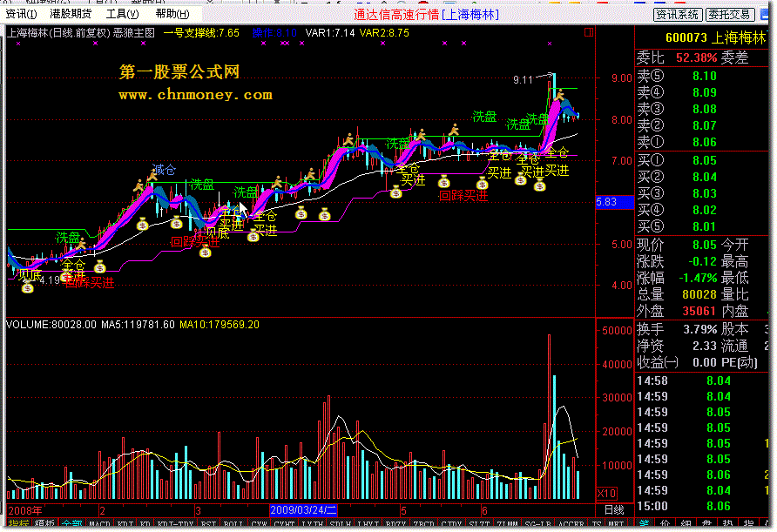The height and width of the screenshot is (532, 777).
Task: Select the 指标 bottom tab
Action: coord(19,523)
